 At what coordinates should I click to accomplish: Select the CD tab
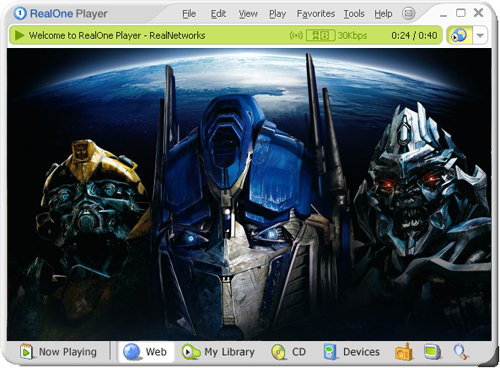[x=288, y=352]
